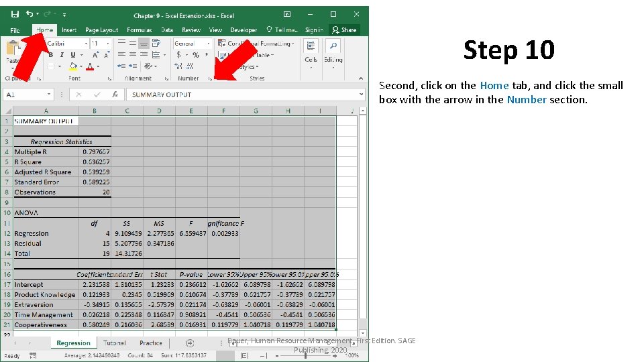The image size is (644, 362).
Task: Decrease font size with the small A button
Action: (x=107, y=54)
